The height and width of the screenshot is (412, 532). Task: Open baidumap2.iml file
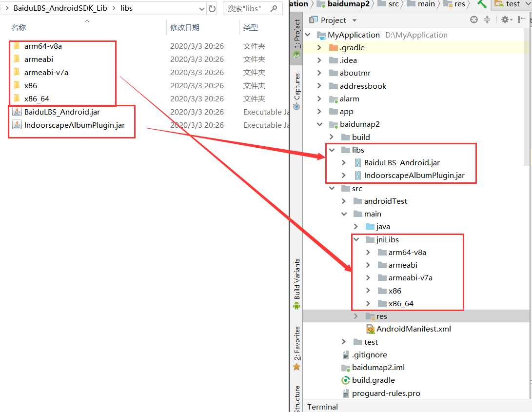[x=378, y=368]
